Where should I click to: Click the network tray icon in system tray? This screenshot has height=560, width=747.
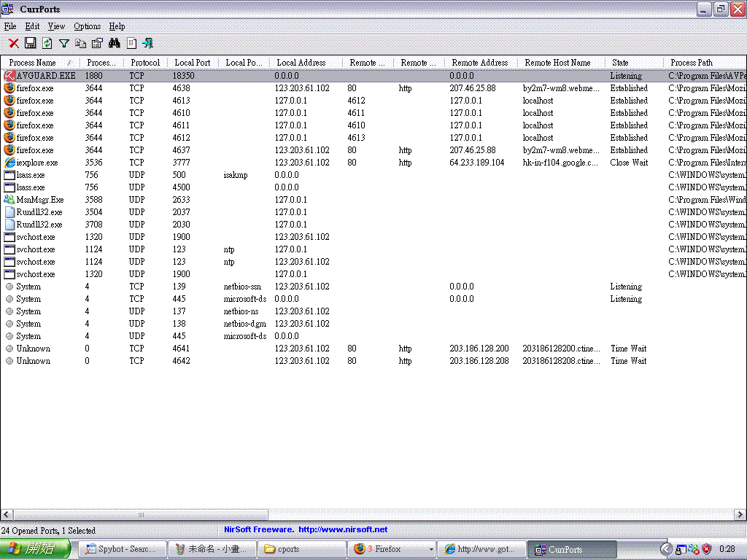pos(681,550)
